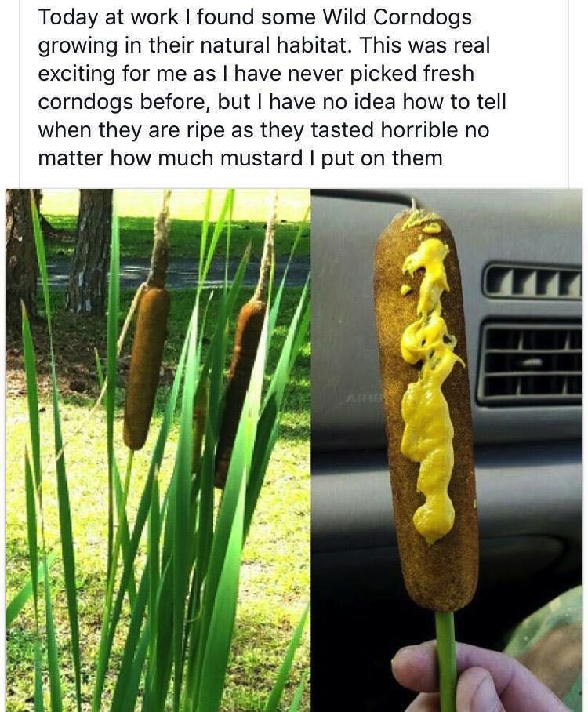The image size is (588, 712).
Task: Click the green stem held by fingers
Action: pyautogui.click(x=445, y=660)
